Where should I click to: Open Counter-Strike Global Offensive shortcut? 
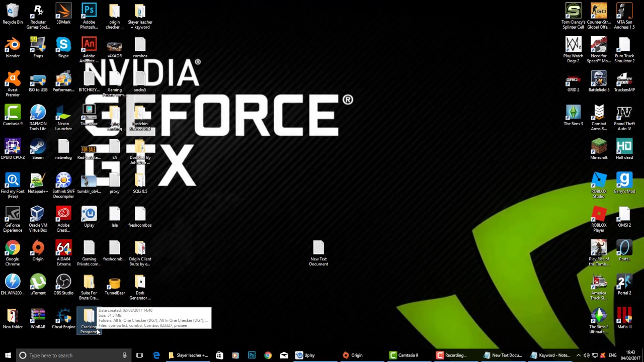[x=599, y=16]
